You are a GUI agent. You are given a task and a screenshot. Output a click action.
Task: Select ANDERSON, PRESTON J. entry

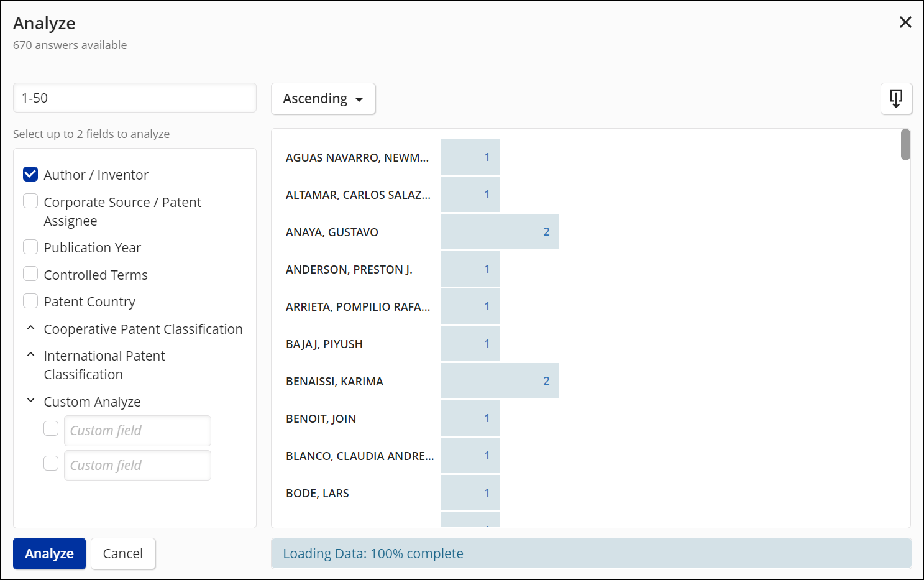coord(349,269)
